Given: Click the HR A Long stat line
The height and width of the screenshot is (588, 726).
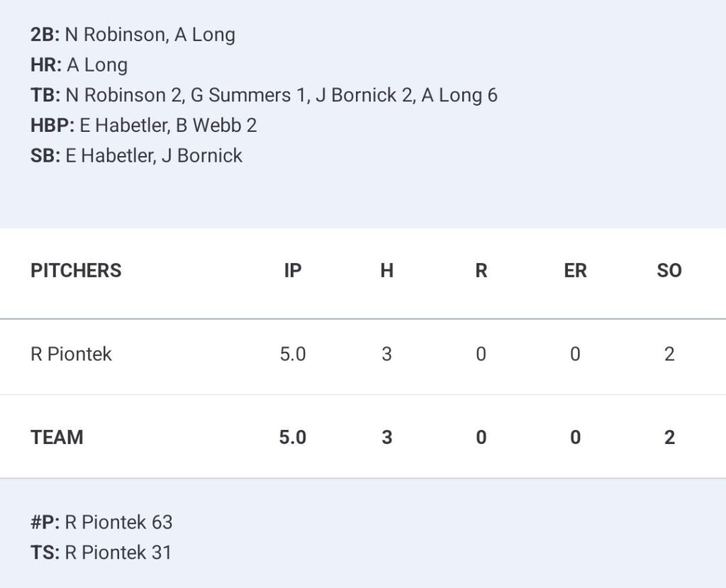Looking at the screenshot, I should point(79,65).
